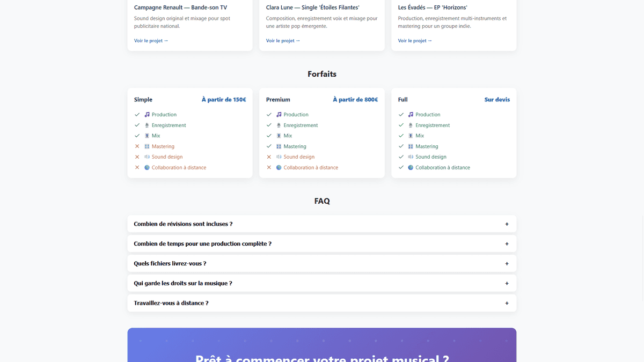644x362 pixels.
Task: Expand 'Quels fichiers livrez-vous ?' plus sign
Action: [507, 264]
